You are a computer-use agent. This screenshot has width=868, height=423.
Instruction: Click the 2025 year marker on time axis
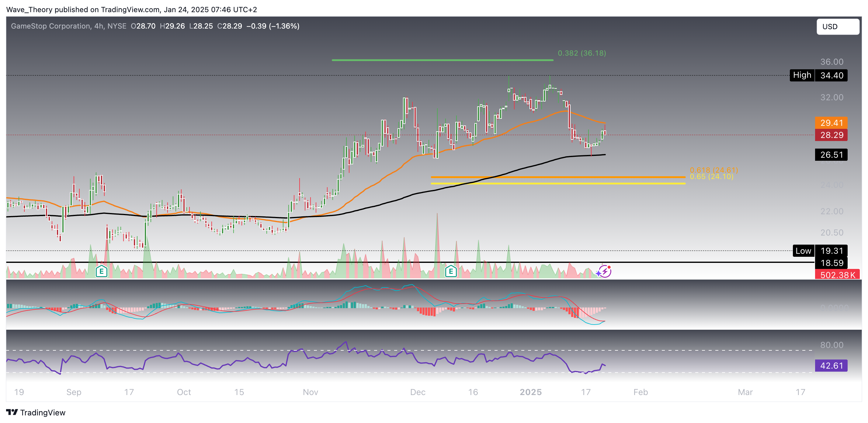[531, 392]
